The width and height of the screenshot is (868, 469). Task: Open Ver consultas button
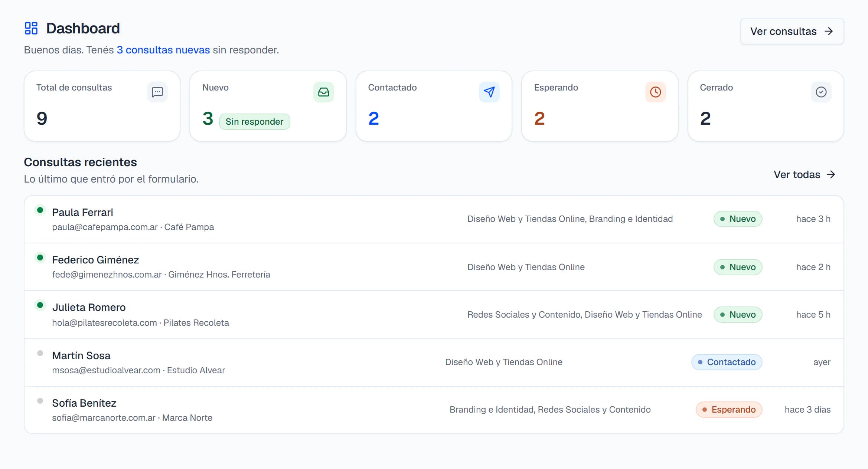(x=792, y=31)
